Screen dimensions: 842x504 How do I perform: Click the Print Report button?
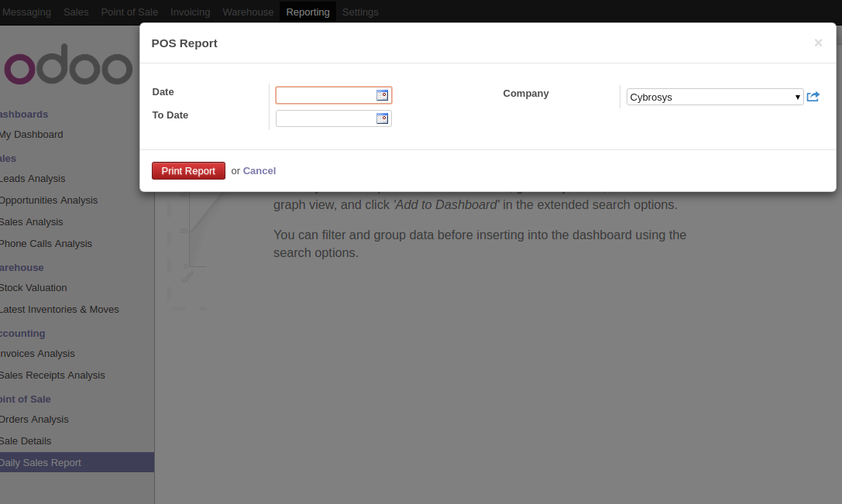pos(188,170)
